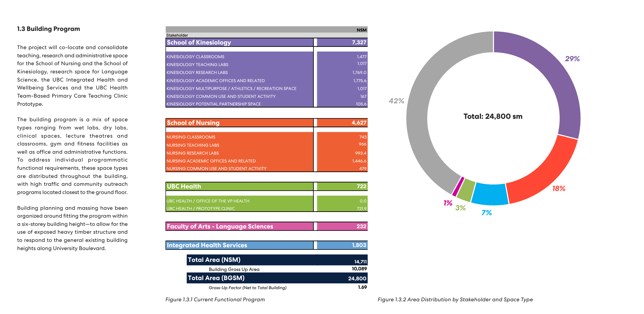Select the value 743 for Nursing classrooms

tap(363, 137)
